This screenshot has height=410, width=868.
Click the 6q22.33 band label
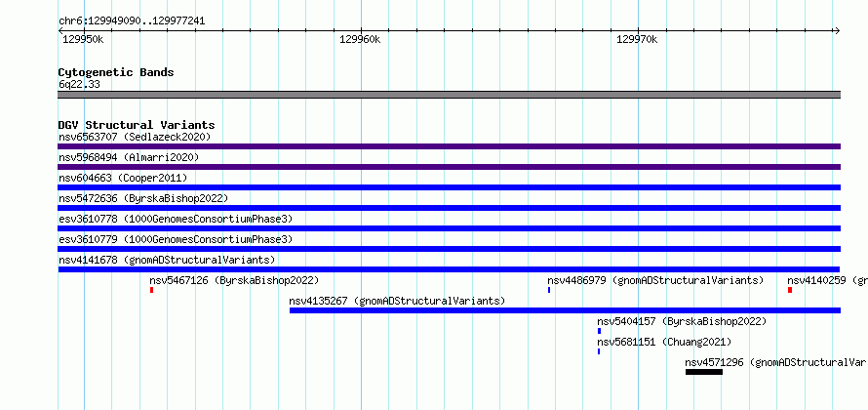(x=79, y=85)
